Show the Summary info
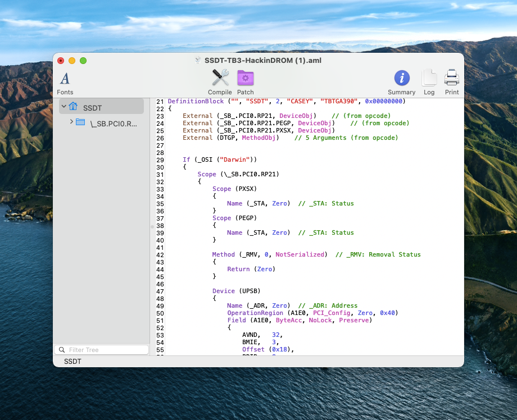This screenshot has height=420, width=517. (x=401, y=78)
